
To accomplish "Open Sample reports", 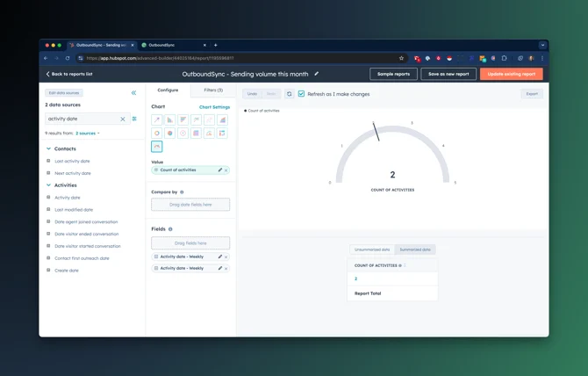I will [393, 74].
